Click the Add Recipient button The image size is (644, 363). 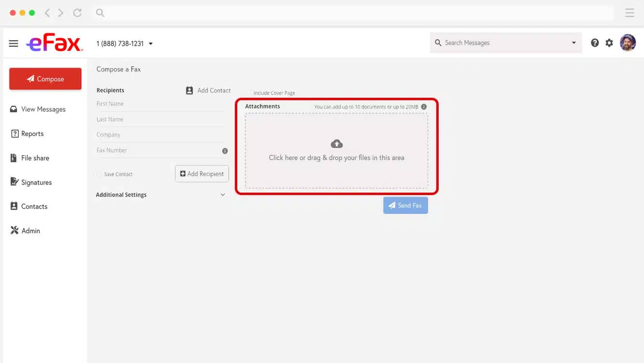click(202, 173)
